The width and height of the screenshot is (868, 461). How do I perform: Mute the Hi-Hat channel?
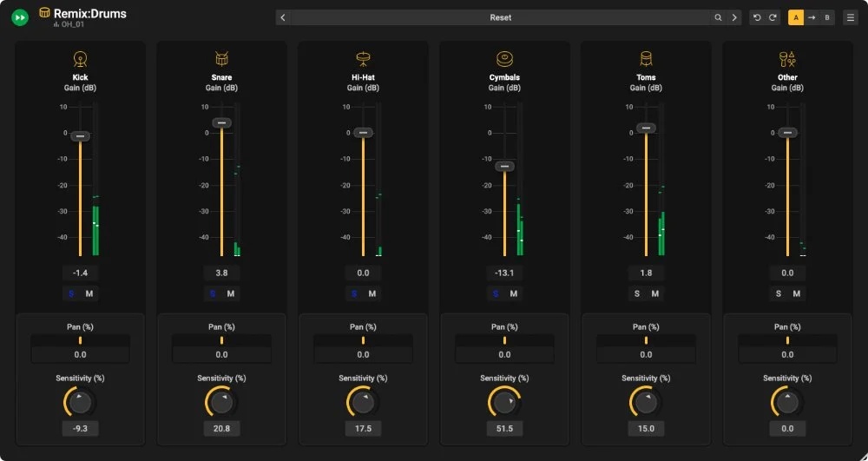[372, 293]
